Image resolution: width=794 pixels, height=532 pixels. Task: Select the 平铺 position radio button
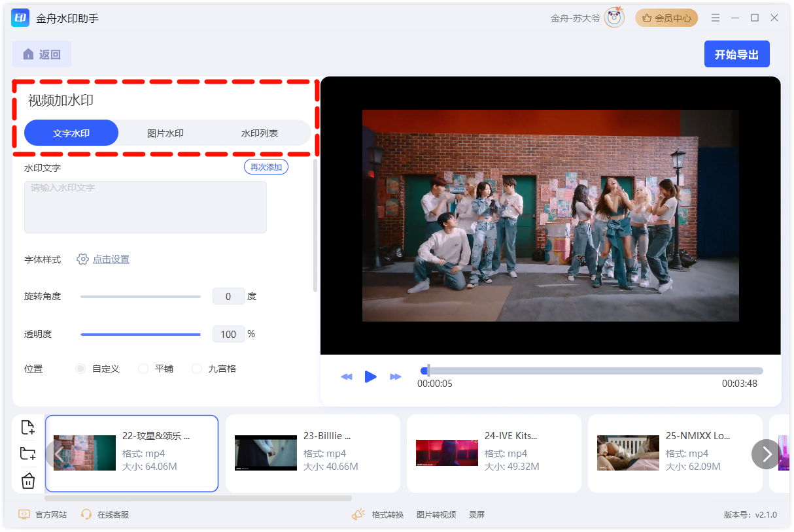143,369
